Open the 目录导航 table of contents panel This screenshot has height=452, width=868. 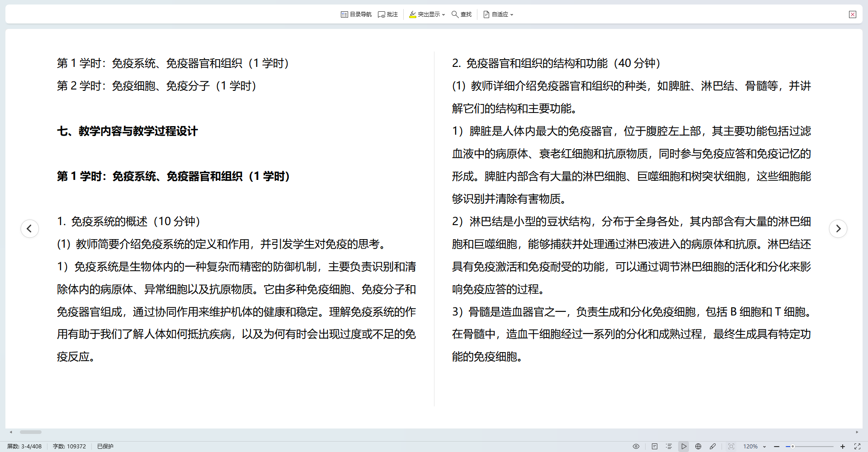point(356,14)
